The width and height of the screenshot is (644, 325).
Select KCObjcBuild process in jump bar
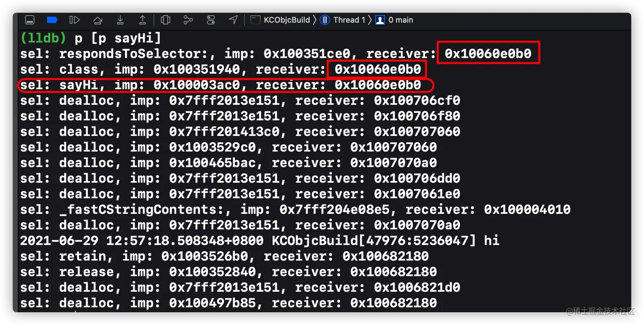coord(287,20)
